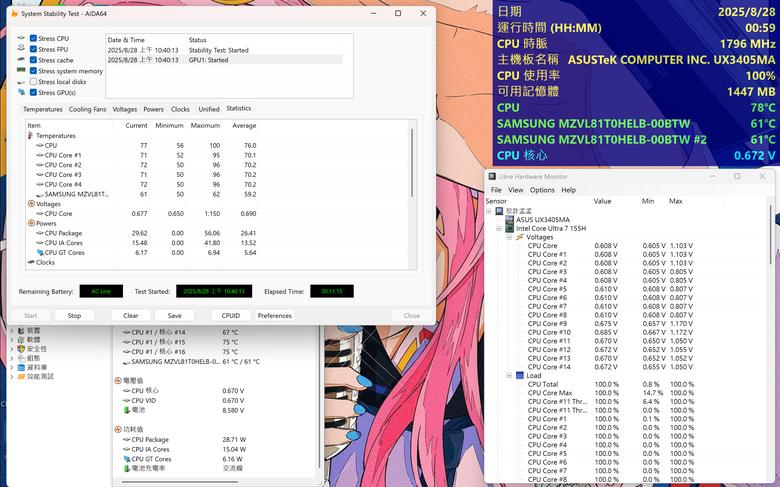The image size is (780, 487).
Task: Select the Voltages tab
Action: click(124, 109)
